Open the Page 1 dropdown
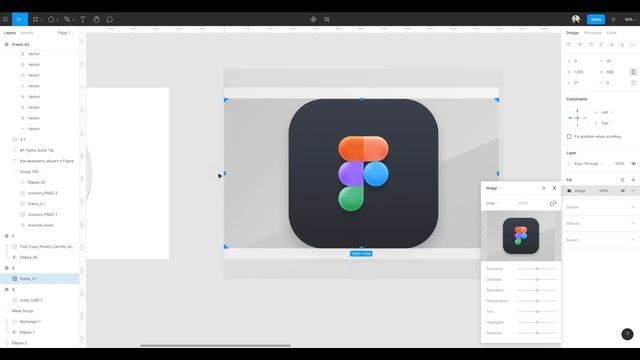 (x=65, y=33)
